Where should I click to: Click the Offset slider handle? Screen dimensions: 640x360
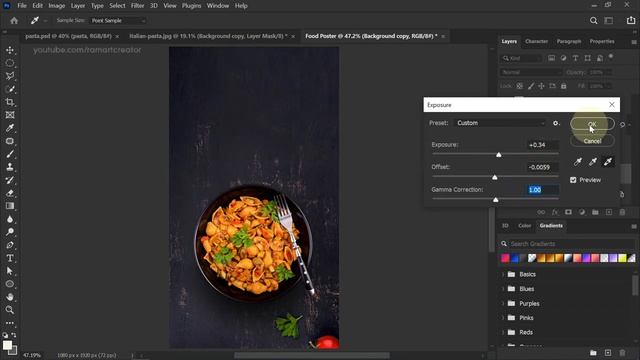point(495,177)
